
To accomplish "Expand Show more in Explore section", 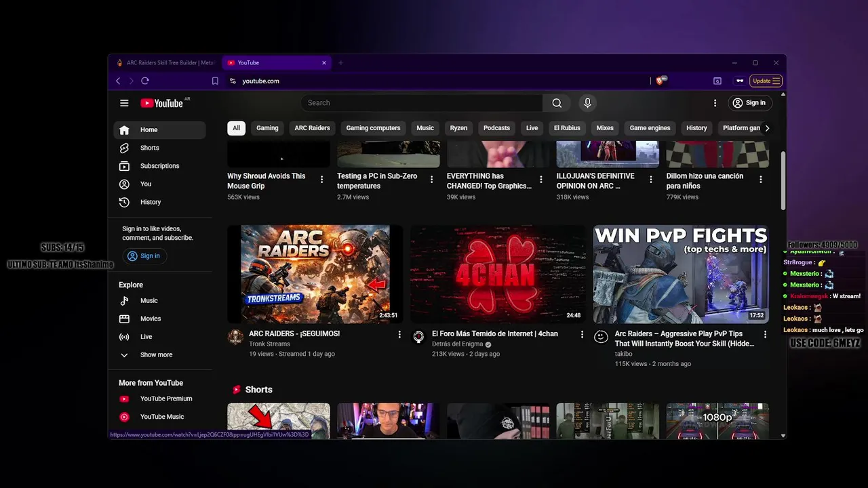I will (x=159, y=355).
